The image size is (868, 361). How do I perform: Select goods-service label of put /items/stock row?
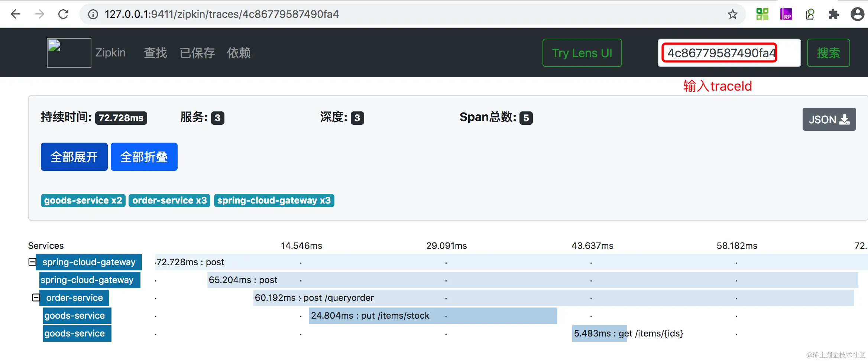pyautogui.click(x=77, y=316)
